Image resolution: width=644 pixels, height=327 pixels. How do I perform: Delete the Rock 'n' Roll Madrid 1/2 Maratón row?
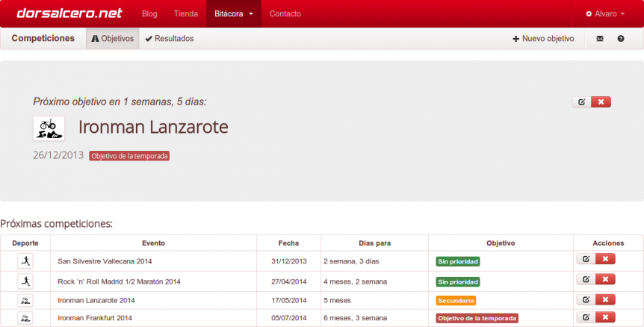(605, 279)
